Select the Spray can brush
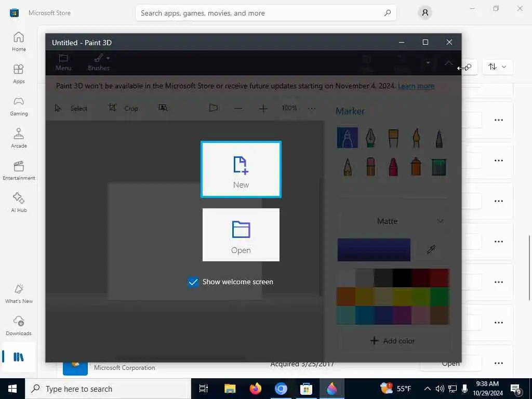Screen dimensions: 532x399 tap(416, 167)
